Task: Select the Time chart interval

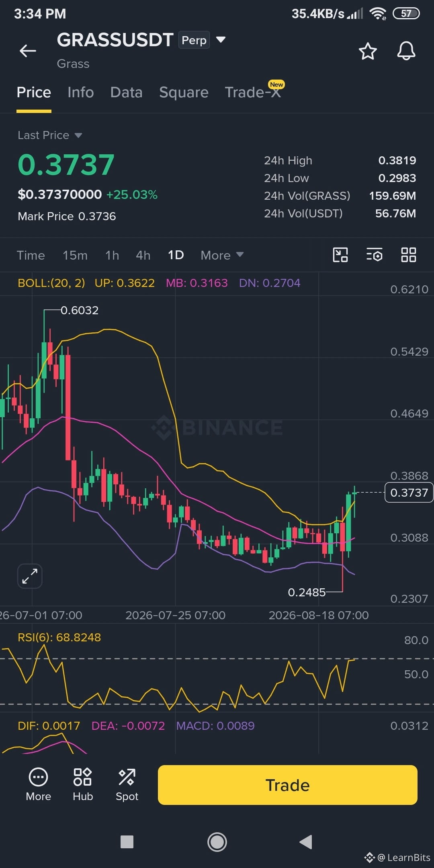Action: (x=31, y=255)
